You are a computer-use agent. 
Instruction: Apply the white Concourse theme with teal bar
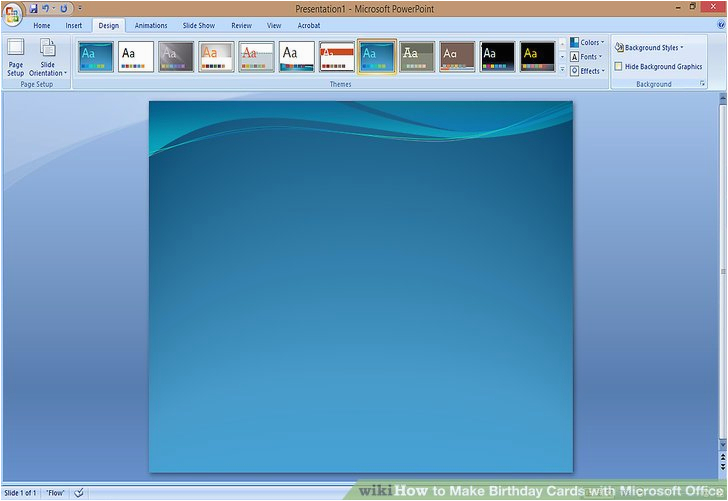tap(297, 57)
